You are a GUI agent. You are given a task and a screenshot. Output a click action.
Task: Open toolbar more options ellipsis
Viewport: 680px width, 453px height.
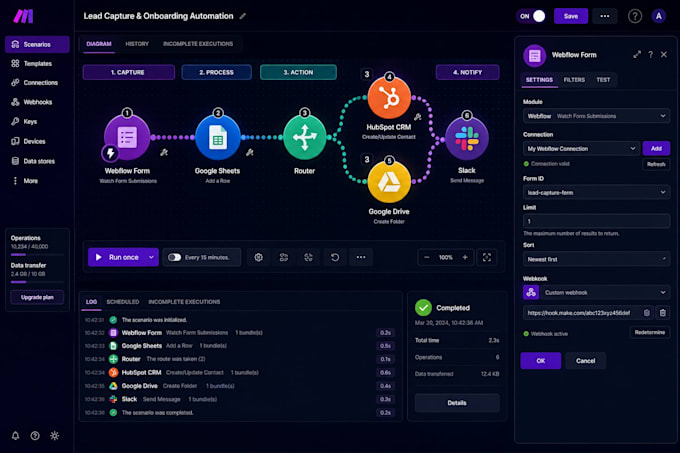point(361,257)
